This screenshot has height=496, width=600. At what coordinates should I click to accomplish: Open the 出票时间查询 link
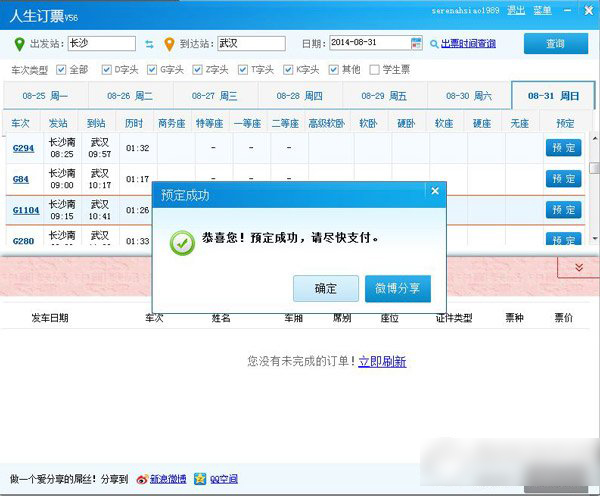pyautogui.click(x=468, y=44)
